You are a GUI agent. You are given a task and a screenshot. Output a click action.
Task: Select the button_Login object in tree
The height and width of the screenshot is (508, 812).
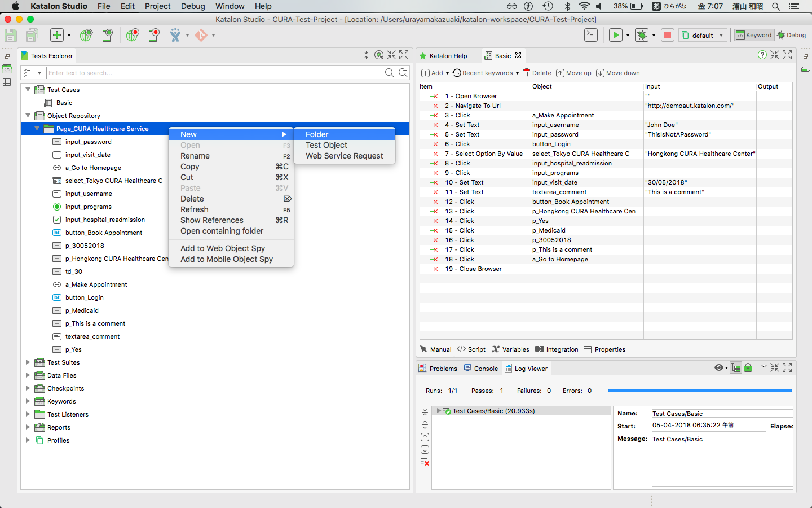click(x=85, y=297)
